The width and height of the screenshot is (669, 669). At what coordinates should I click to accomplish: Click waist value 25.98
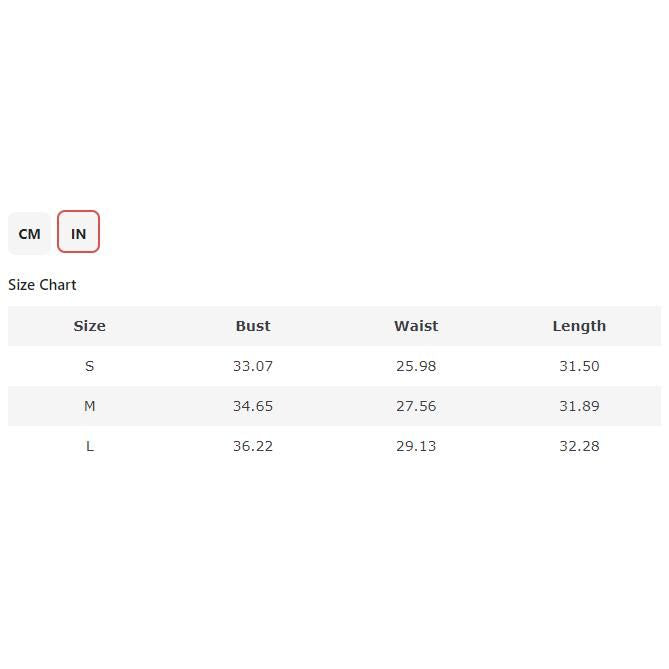click(x=416, y=366)
